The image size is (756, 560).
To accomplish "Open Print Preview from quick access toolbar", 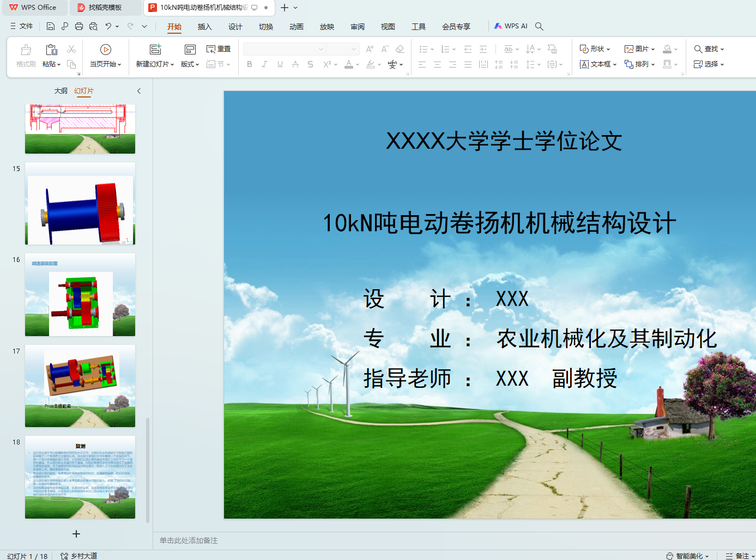I will click(93, 26).
